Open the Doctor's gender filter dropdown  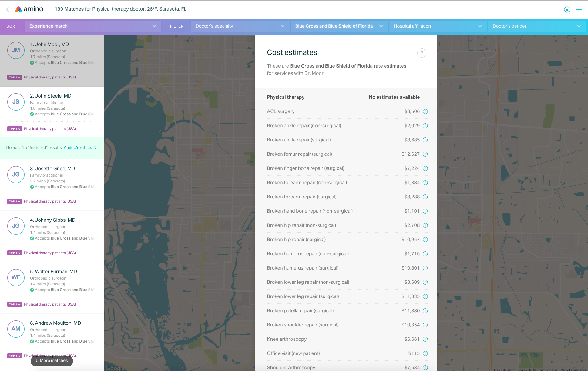(537, 26)
